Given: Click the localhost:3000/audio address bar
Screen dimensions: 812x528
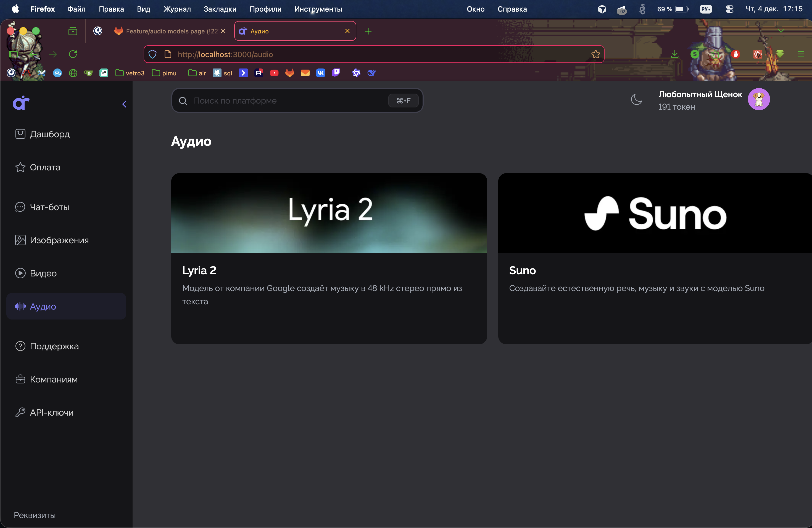Looking at the screenshot, I should [374, 54].
